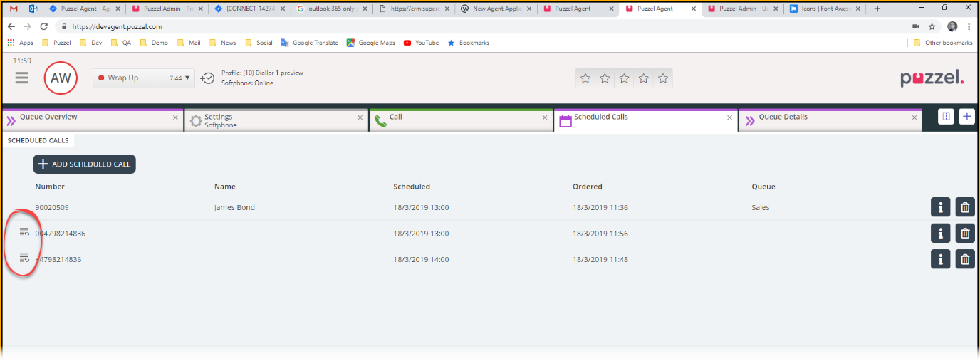This screenshot has height=361, width=980.
Task: Click the AW agent avatar circle
Action: point(61,78)
